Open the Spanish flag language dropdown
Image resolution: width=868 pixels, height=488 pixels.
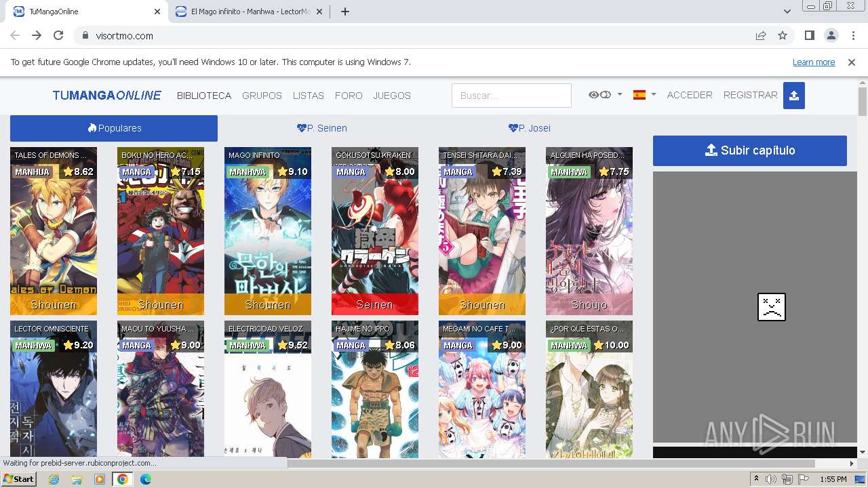coord(644,95)
